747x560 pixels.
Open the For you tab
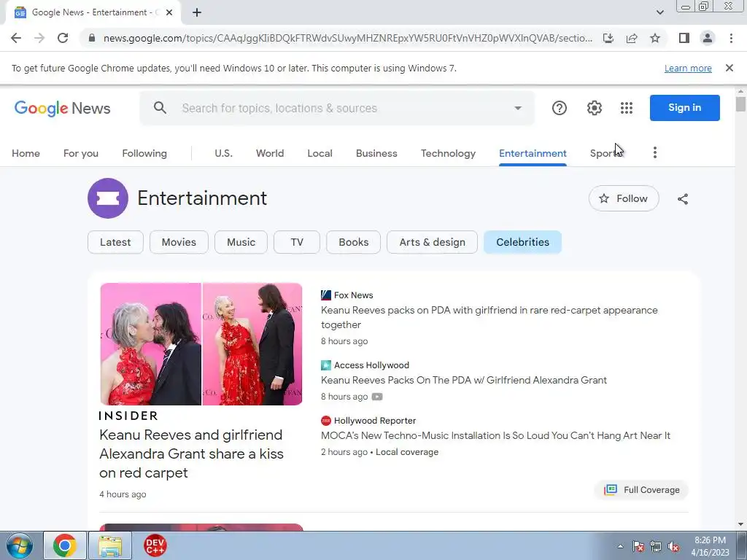tap(81, 153)
